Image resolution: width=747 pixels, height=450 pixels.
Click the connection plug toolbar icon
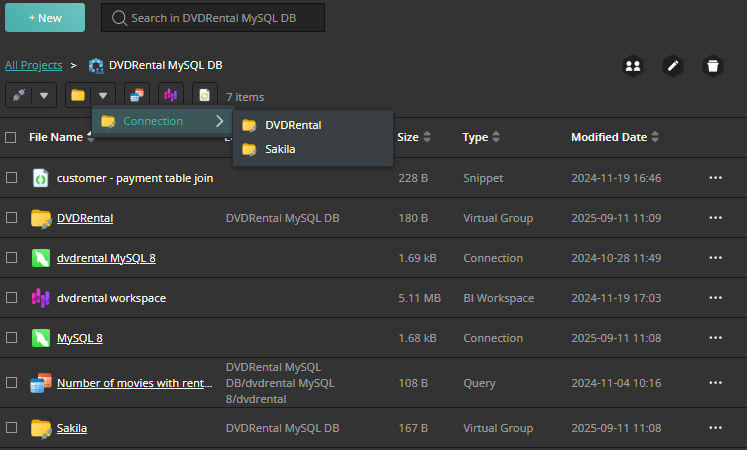pyautogui.click(x=20, y=96)
